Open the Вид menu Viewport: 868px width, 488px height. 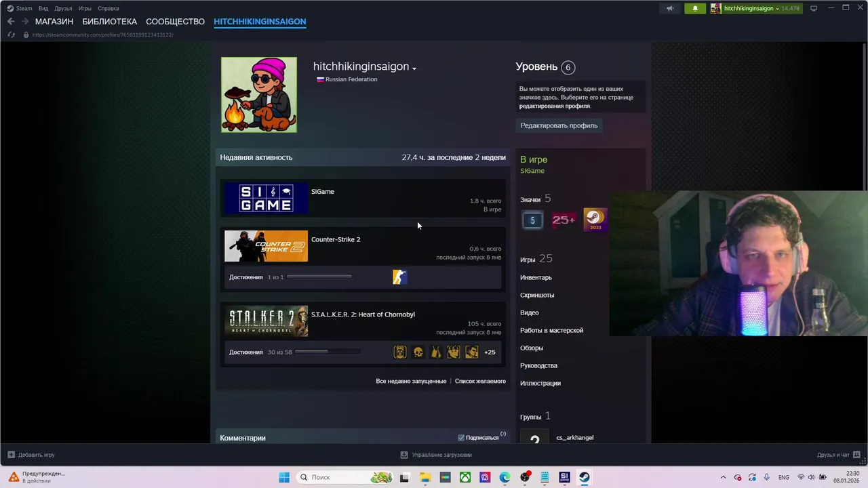43,8
